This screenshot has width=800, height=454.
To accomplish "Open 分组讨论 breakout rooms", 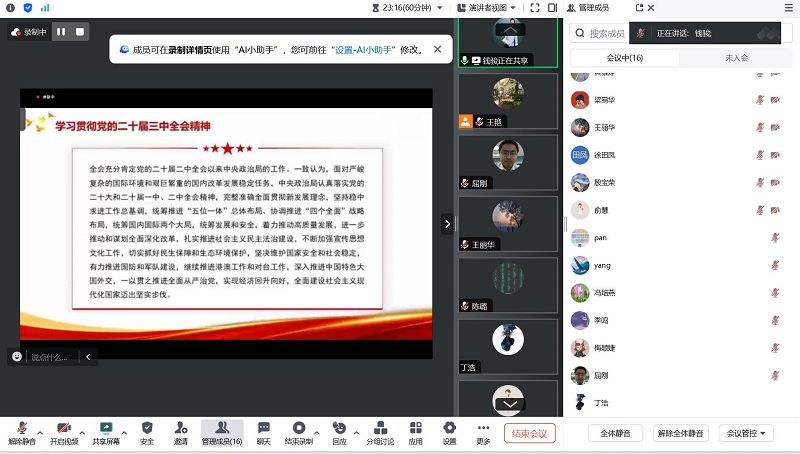I will point(380,433).
